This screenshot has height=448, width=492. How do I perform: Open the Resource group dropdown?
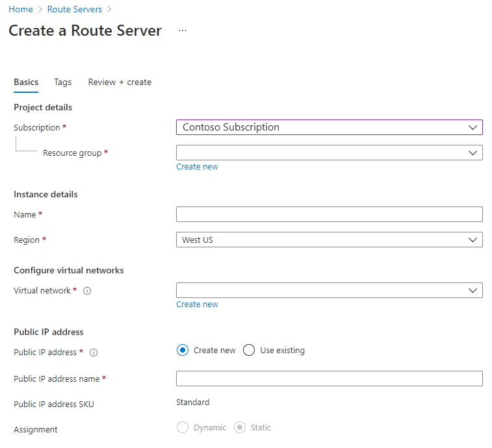(x=329, y=153)
